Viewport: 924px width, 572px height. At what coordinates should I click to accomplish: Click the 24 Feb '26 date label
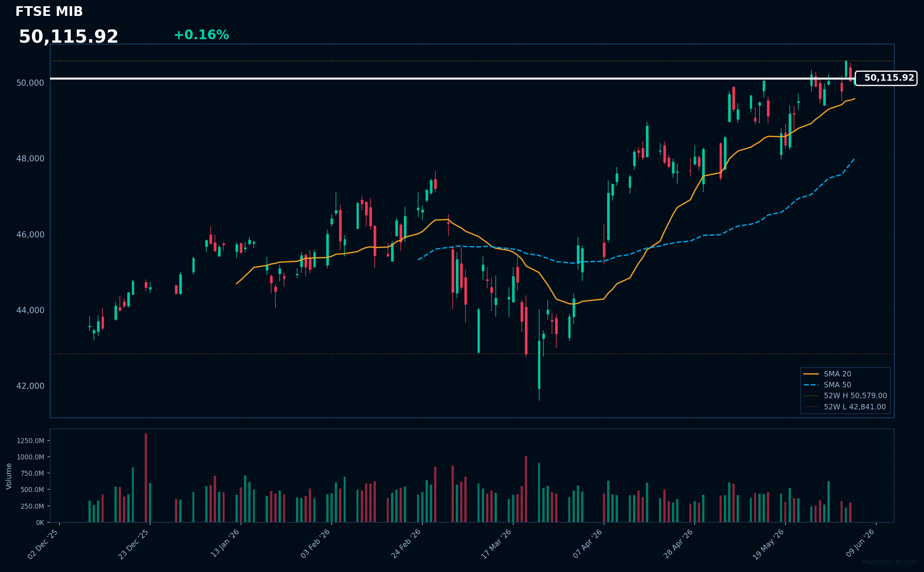coord(406,544)
